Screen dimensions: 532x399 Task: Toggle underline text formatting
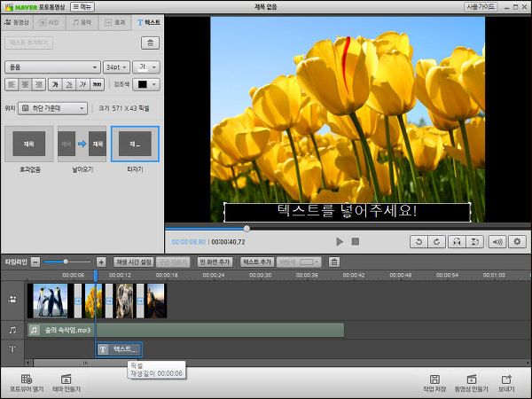coord(69,84)
